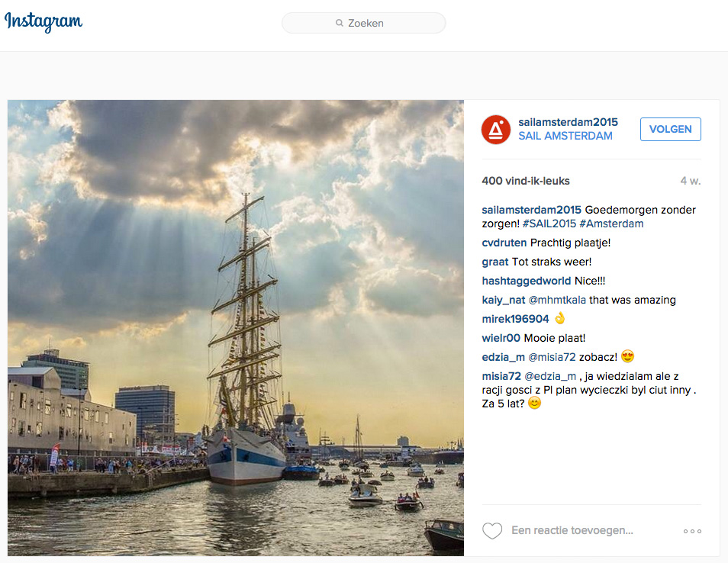Screen dimensions: 728x563
Task: Open the sailamsterdam2015 username link in header
Action: pyautogui.click(x=568, y=122)
